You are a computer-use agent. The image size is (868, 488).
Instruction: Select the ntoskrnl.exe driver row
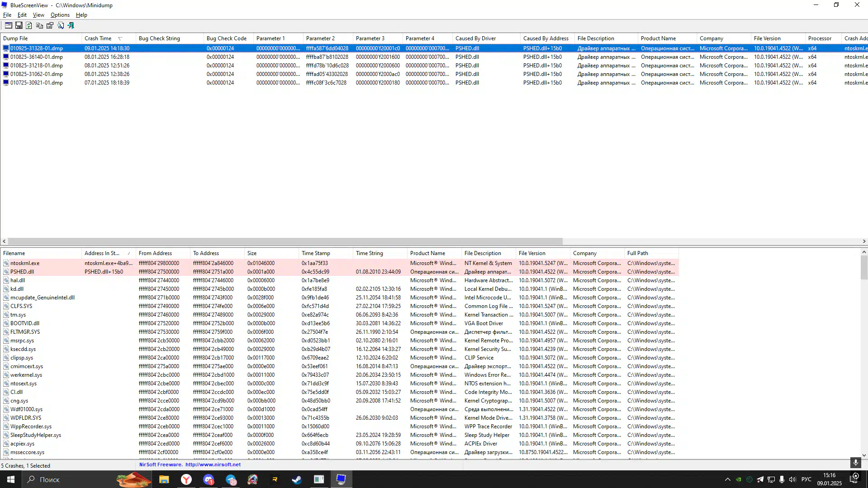339,263
